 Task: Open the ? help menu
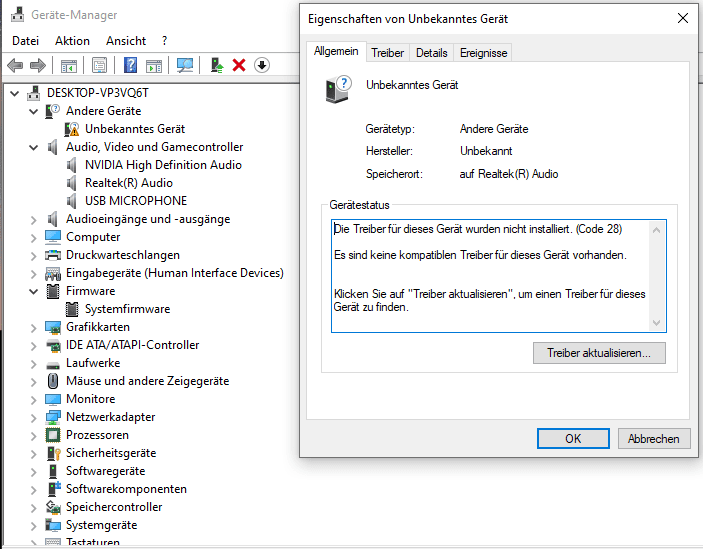(165, 41)
